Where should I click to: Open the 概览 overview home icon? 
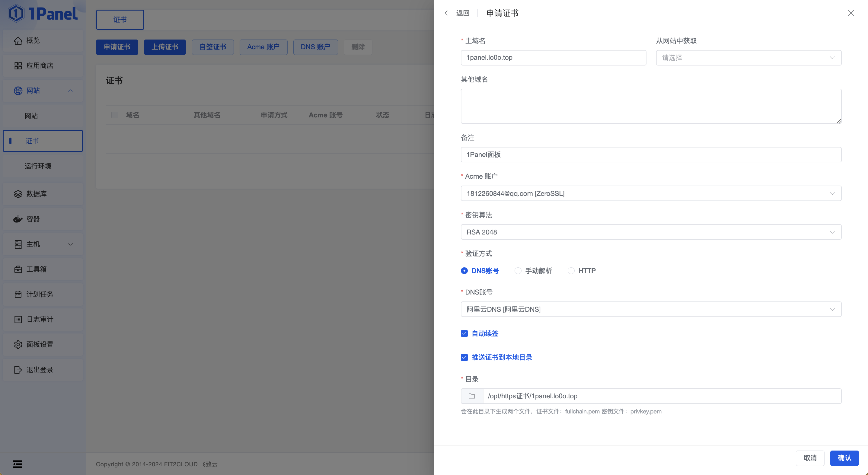[x=18, y=40]
